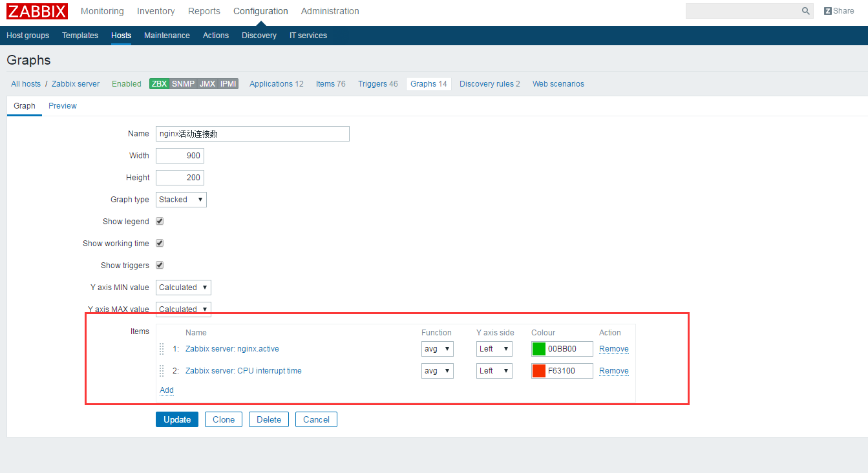Open the Administration menu
The height and width of the screenshot is (473, 868).
click(x=330, y=11)
